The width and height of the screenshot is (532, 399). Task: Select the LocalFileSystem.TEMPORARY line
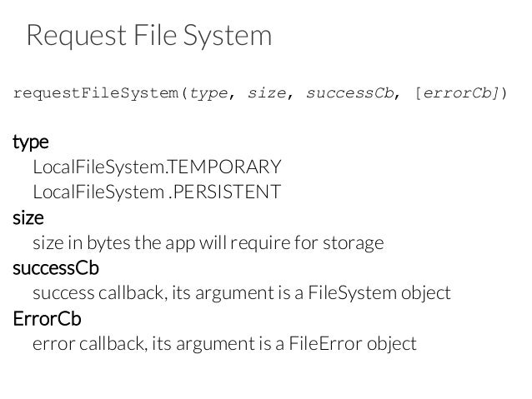[x=157, y=167]
